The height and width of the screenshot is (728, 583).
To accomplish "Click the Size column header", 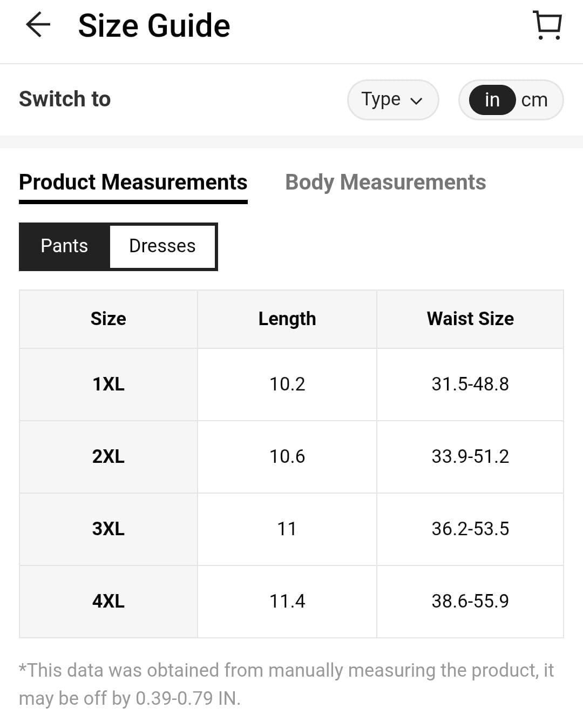I will pyautogui.click(x=109, y=319).
